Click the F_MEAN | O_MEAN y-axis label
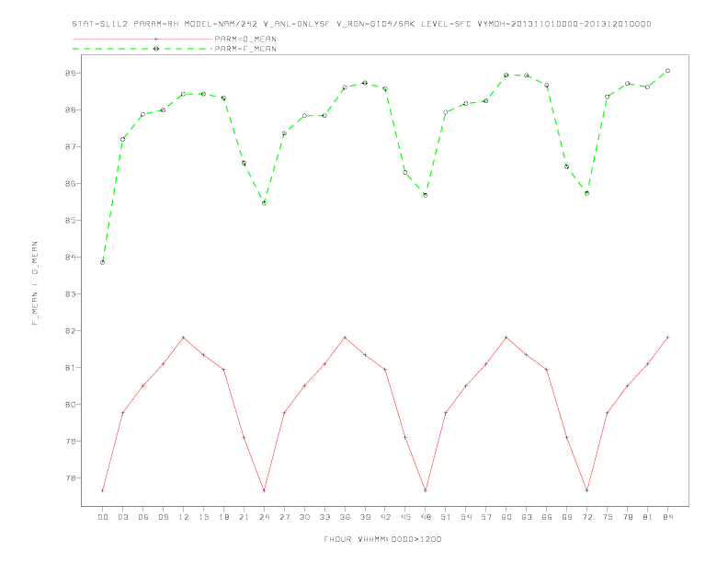The image size is (728, 563). (35, 283)
